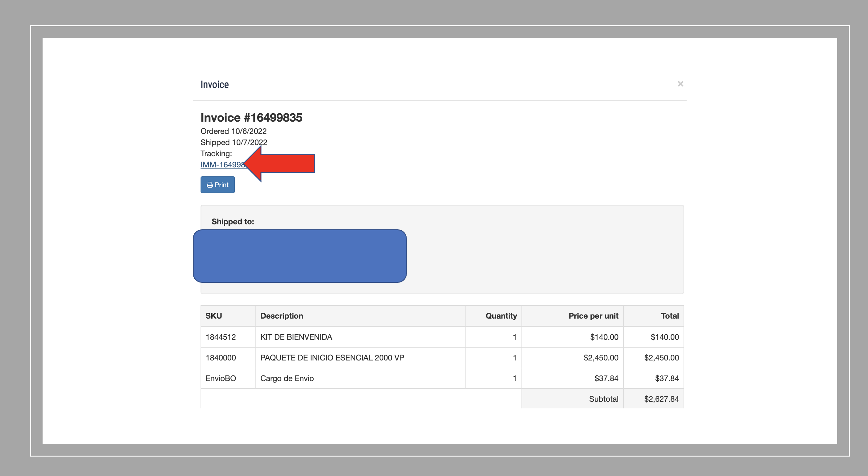Open the IMM-164998 tracking link
The width and height of the screenshot is (868, 476).
222,165
